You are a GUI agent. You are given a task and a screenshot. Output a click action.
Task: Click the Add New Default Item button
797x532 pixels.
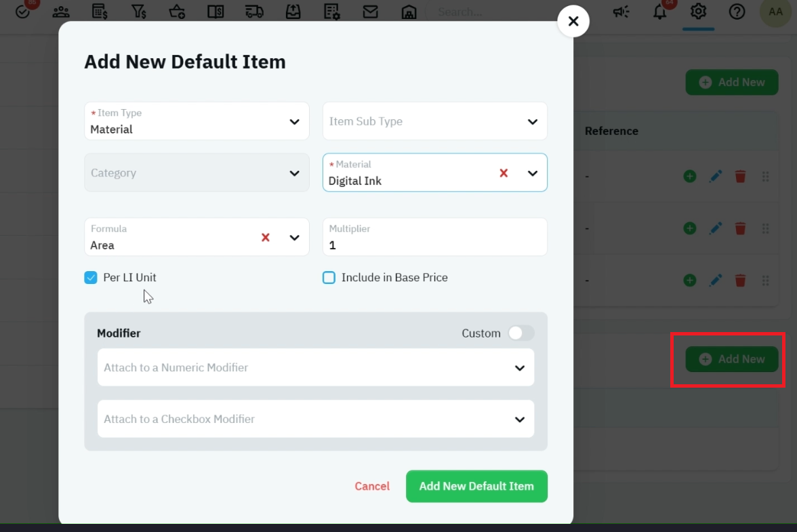(477, 487)
